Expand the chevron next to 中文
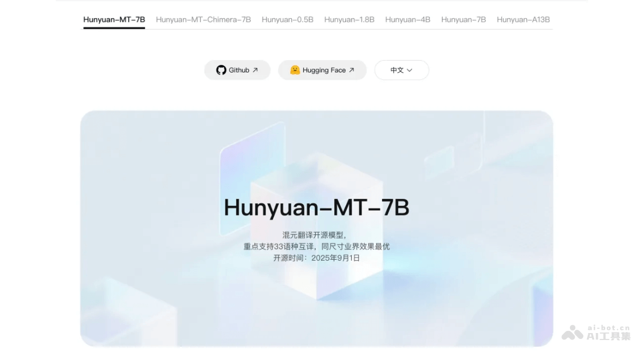 [x=409, y=70]
